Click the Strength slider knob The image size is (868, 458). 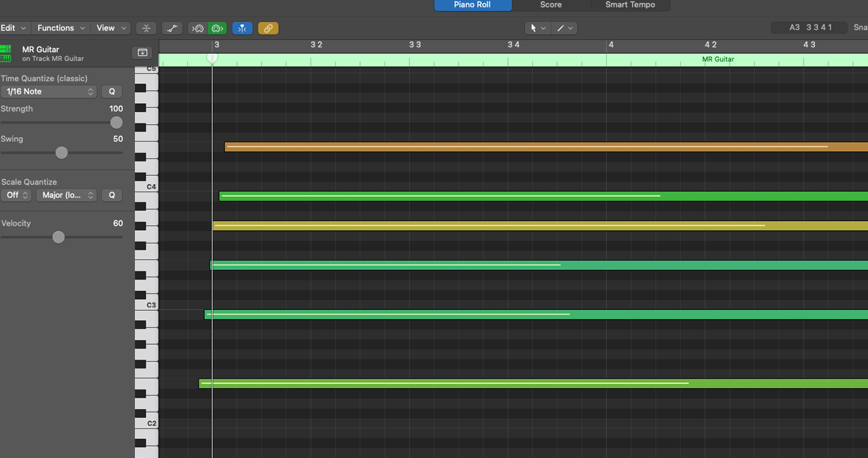point(117,123)
